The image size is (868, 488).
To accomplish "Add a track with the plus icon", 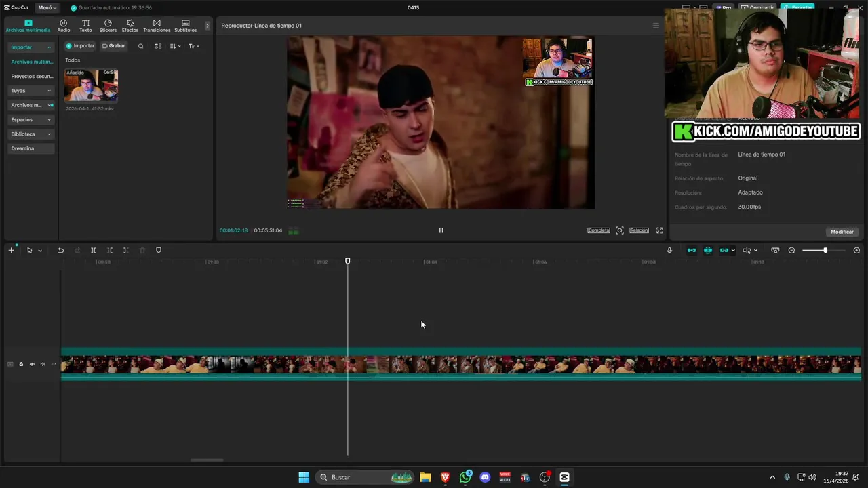I will tap(11, 250).
